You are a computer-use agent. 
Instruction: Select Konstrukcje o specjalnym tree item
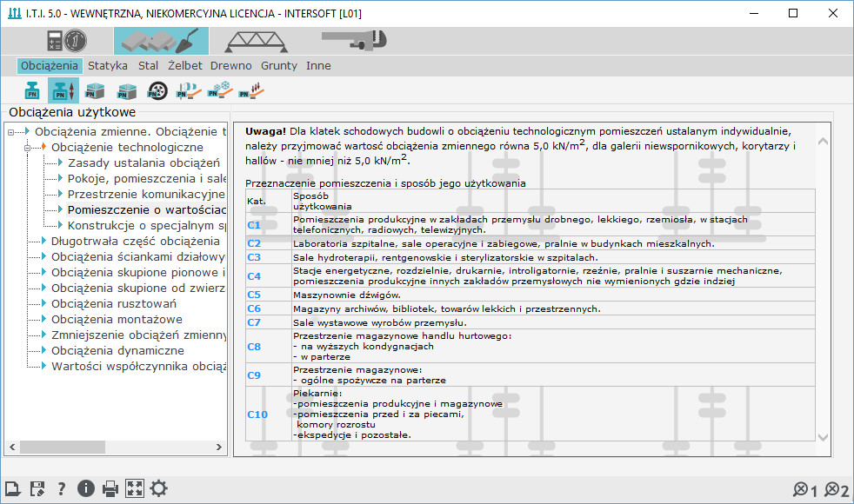(x=146, y=226)
